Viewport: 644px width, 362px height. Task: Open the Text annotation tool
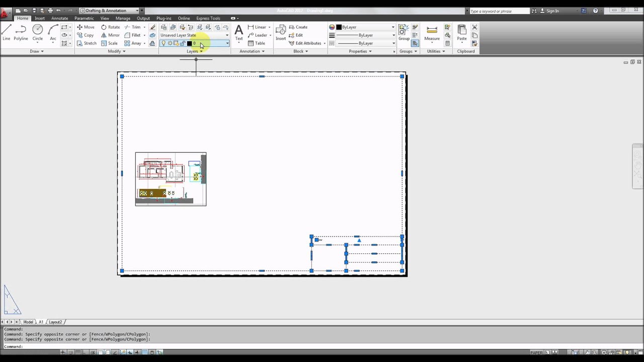239,32
